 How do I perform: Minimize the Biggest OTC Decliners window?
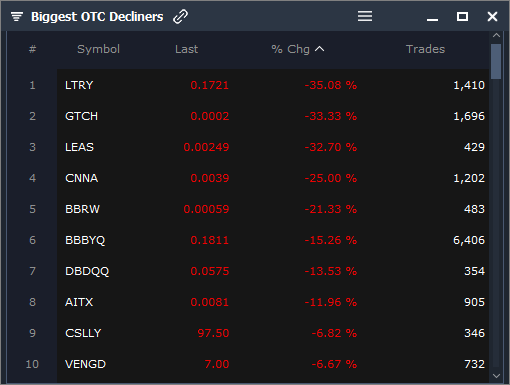(x=432, y=20)
